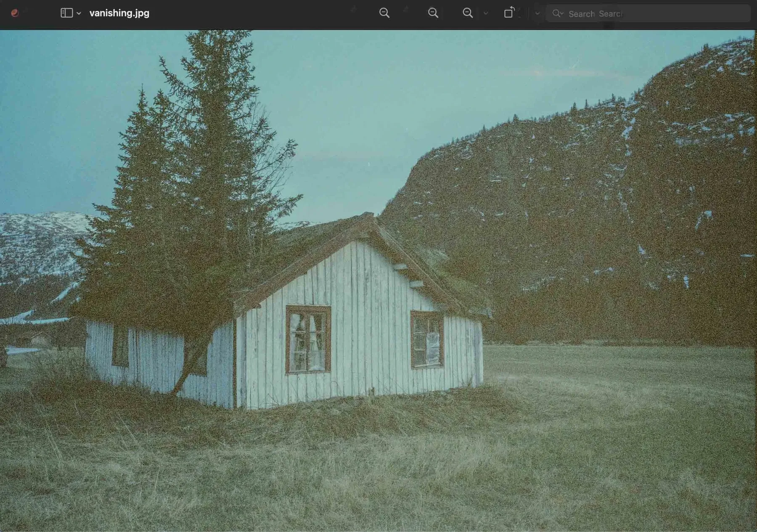Open the sidebar view options chevron
The image size is (757, 532).
coord(79,13)
